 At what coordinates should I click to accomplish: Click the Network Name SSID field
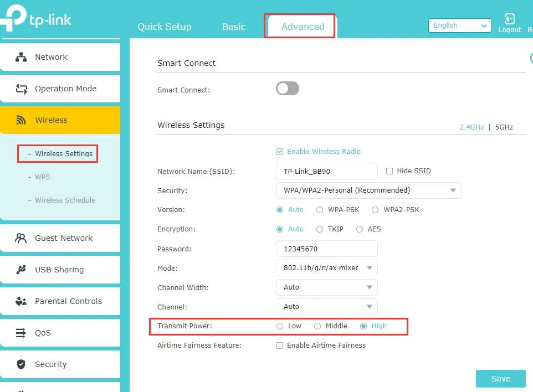tap(327, 171)
